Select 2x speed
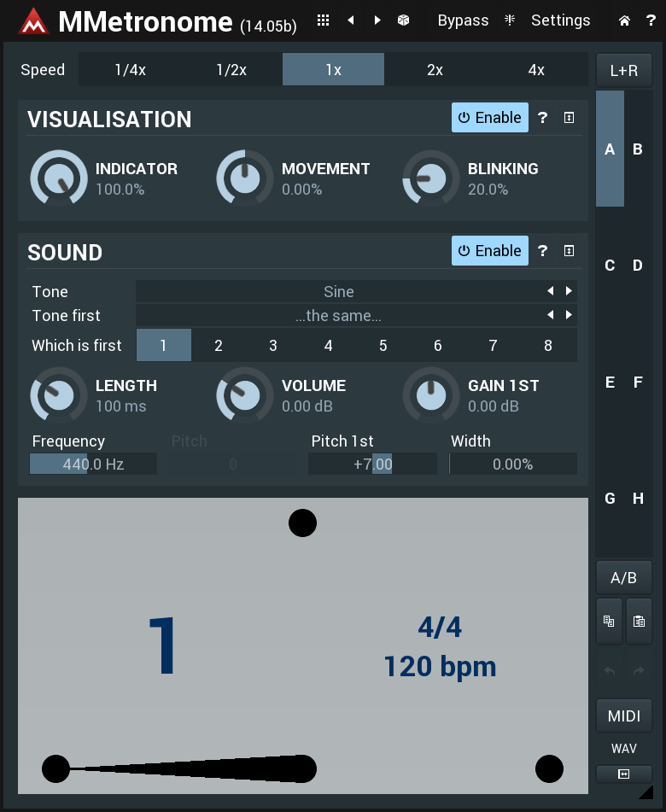The height and width of the screenshot is (812, 666). (435, 69)
